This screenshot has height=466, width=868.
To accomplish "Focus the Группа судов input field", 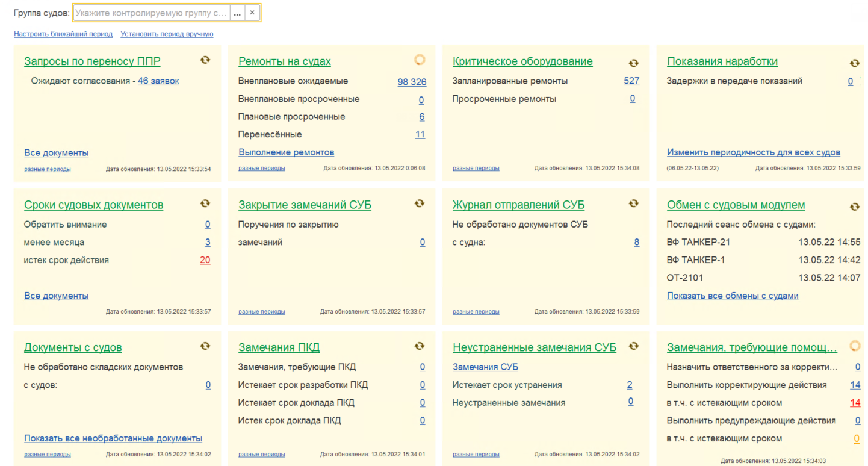I will pyautogui.click(x=152, y=13).
